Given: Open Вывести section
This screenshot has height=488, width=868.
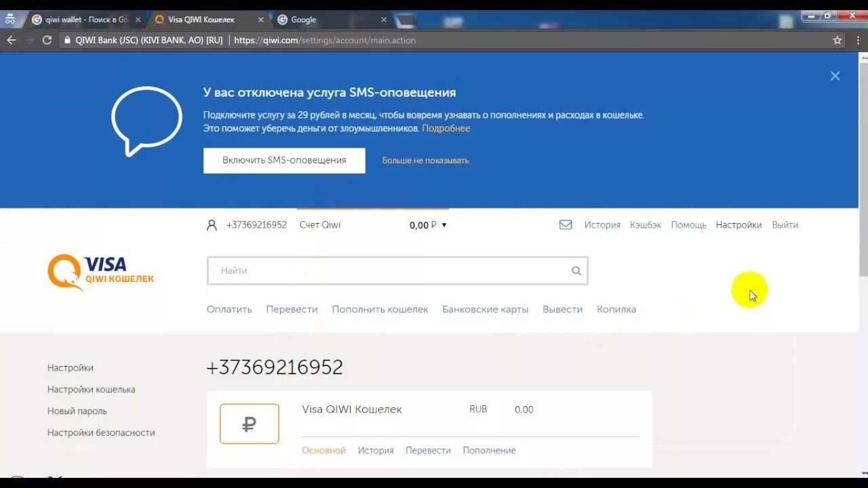Looking at the screenshot, I should tap(562, 309).
